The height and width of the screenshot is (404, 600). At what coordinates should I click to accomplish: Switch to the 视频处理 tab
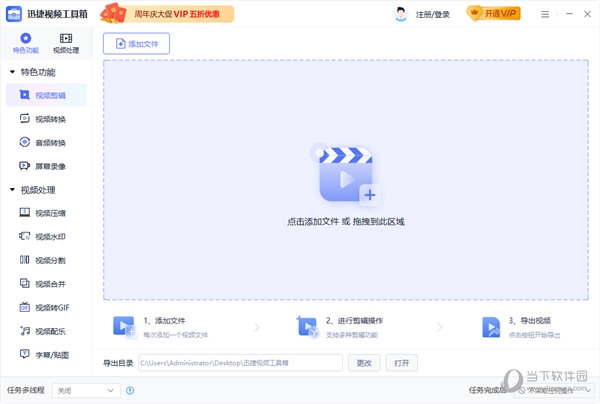pos(66,43)
